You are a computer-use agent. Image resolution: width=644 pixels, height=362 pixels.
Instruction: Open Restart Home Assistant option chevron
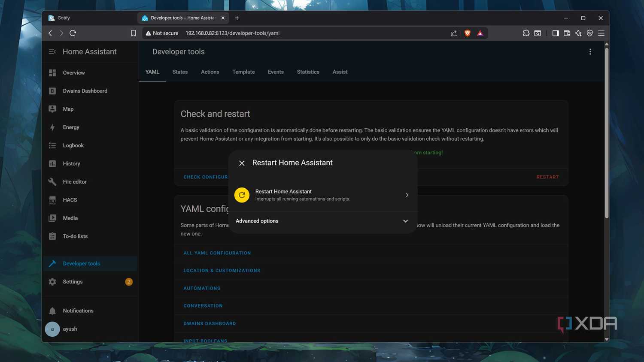pyautogui.click(x=407, y=195)
